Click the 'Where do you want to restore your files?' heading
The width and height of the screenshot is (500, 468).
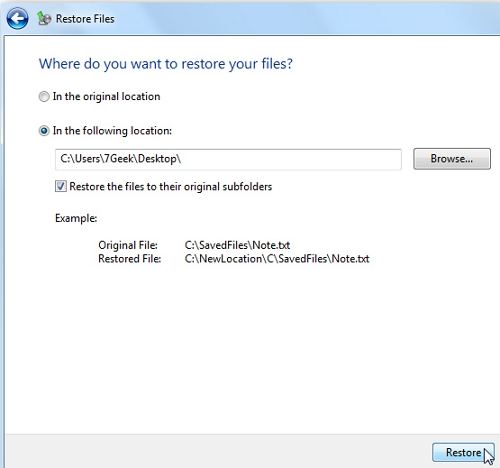coord(166,64)
